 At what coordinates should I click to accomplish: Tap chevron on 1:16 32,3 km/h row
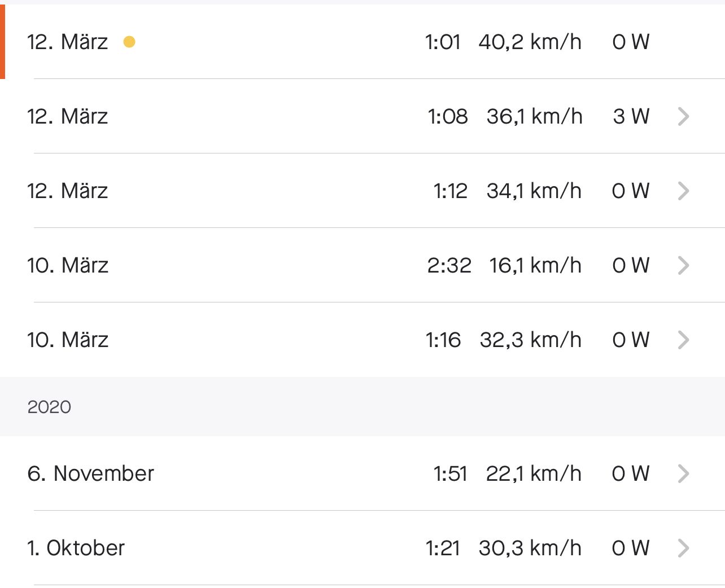683,340
